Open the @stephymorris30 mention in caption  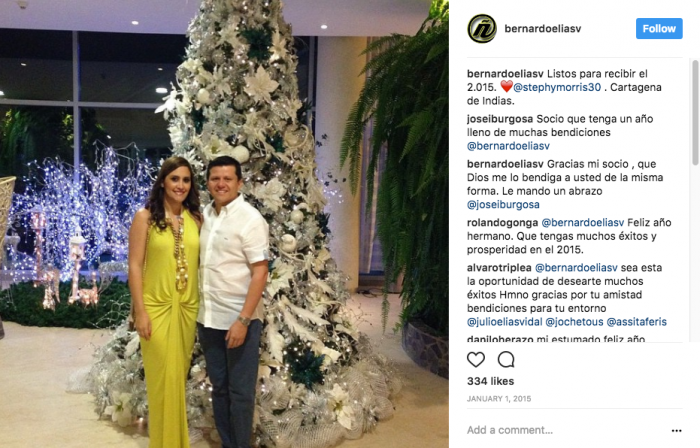click(557, 87)
